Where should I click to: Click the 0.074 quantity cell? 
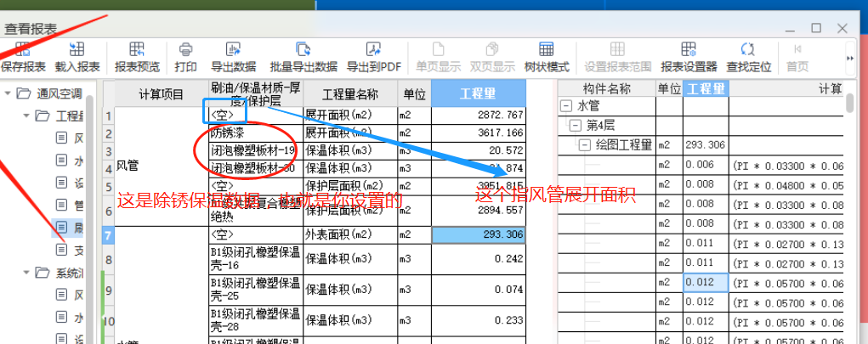(479, 290)
